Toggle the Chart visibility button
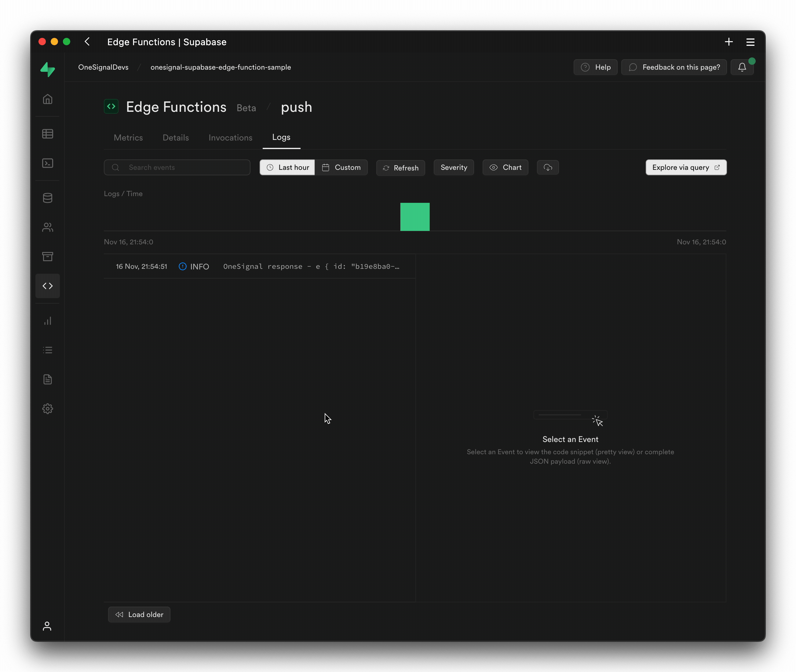 [x=505, y=167]
